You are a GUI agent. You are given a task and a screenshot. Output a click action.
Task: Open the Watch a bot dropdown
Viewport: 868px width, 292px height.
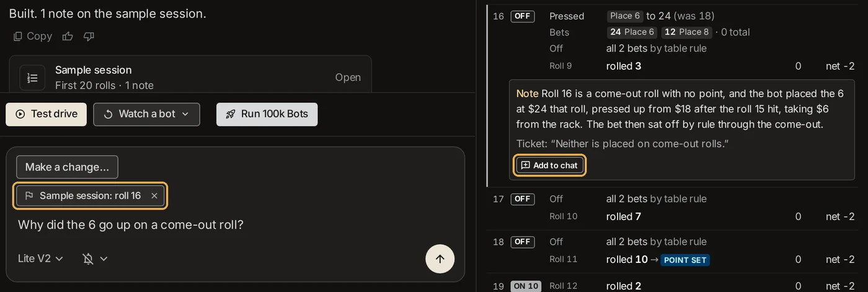click(147, 114)
